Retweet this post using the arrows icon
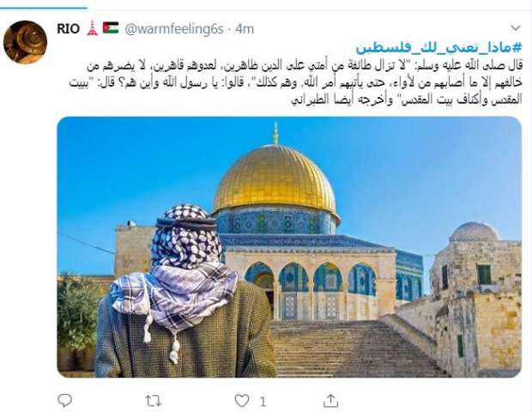The height and width of the screenshot is (412, 532). click(154, 401)
